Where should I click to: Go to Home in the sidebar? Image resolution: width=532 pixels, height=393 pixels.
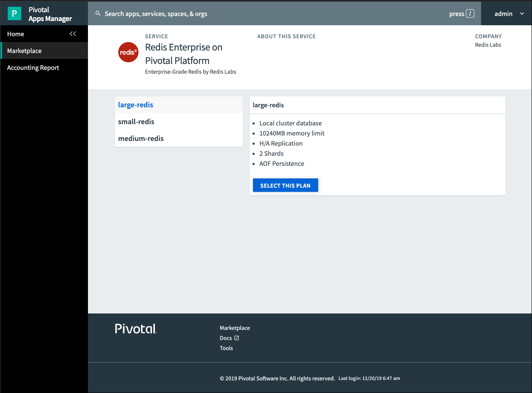16,34
